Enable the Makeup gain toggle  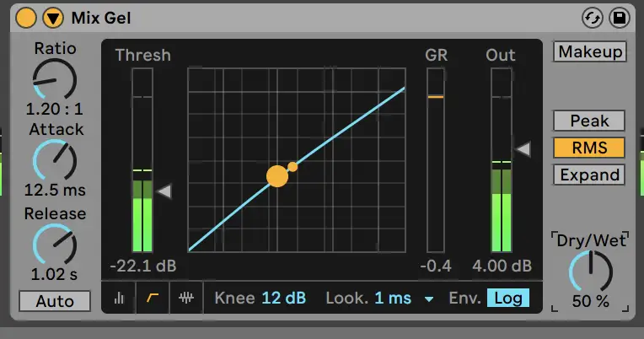[590, 51]
